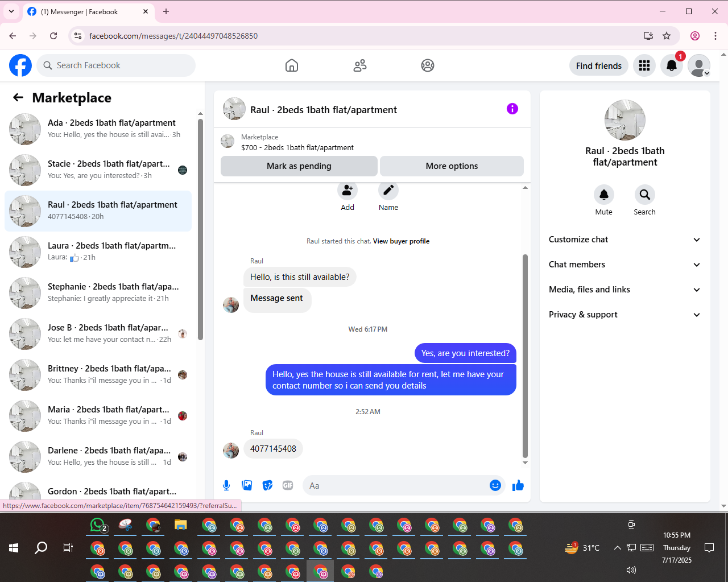The image size is (728, 582).
Task: Reload the page
Action: pyautogui.click(x=53, y=36)
